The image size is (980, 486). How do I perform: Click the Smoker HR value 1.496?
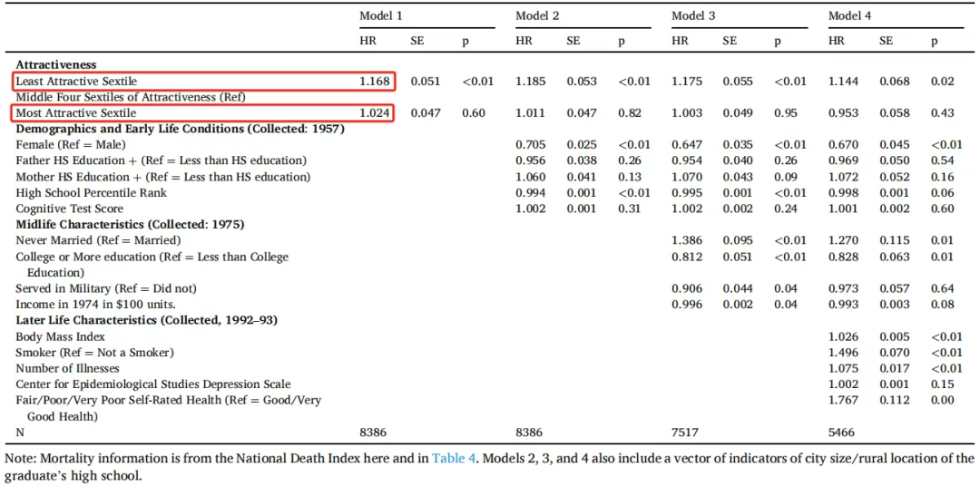click(844, 353)
